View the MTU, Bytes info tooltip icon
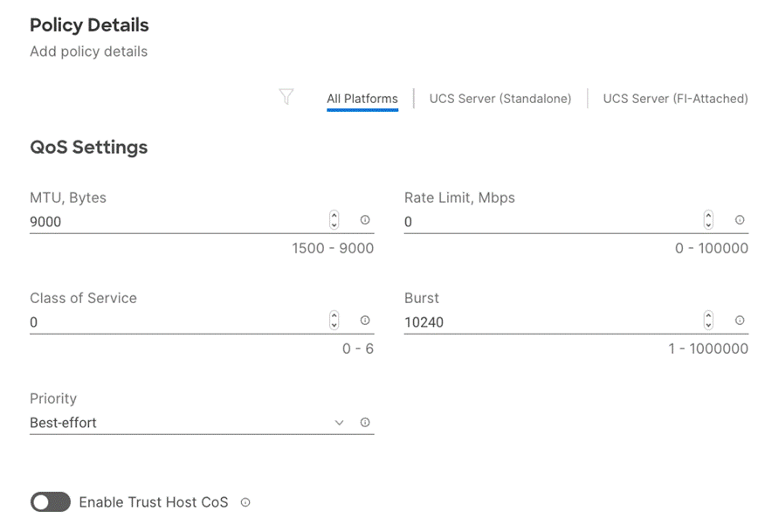Image resolution: width=772 pixels, height=532 pixels. click(367, 221)
